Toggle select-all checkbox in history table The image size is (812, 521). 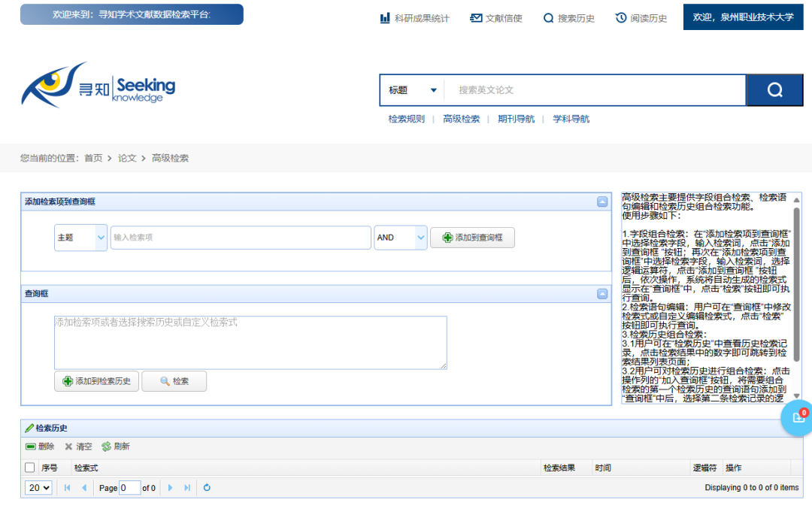tap(30, 468)
